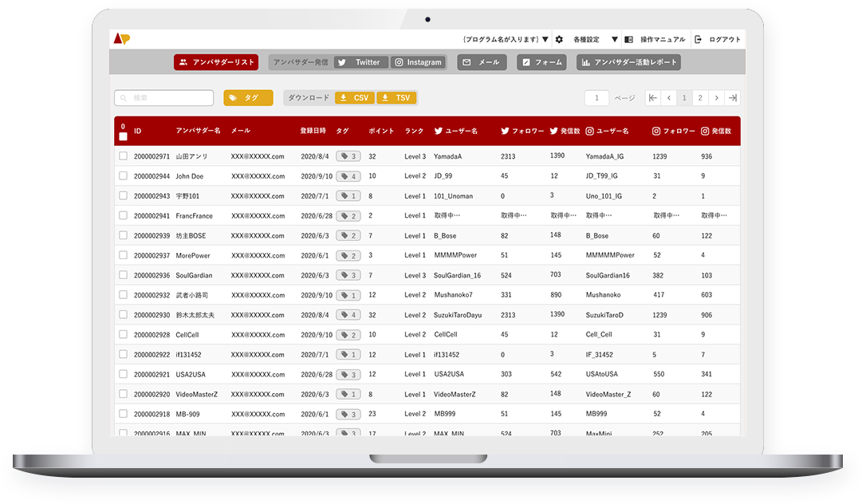The width and height of the screenshot is (862, 504).
Task: Download the list as CSV
Action: 354,98
